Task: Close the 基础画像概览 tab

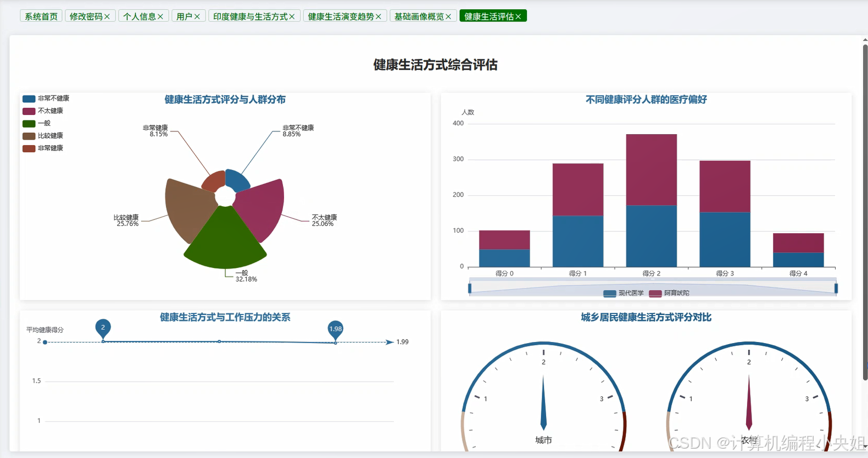Action: 448,16
